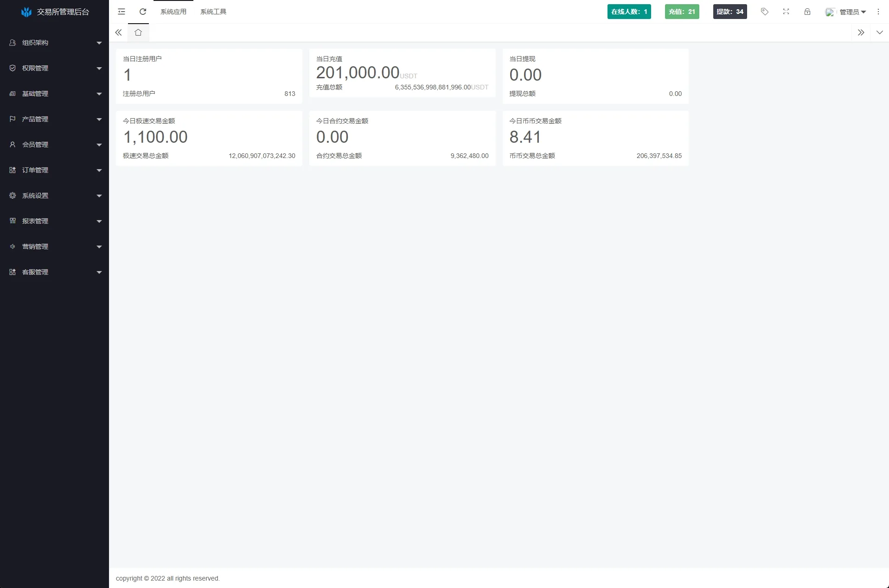Expand the 会员管理 sidebar menu
This screenshot has height=588, width=889.
[55, 145]
